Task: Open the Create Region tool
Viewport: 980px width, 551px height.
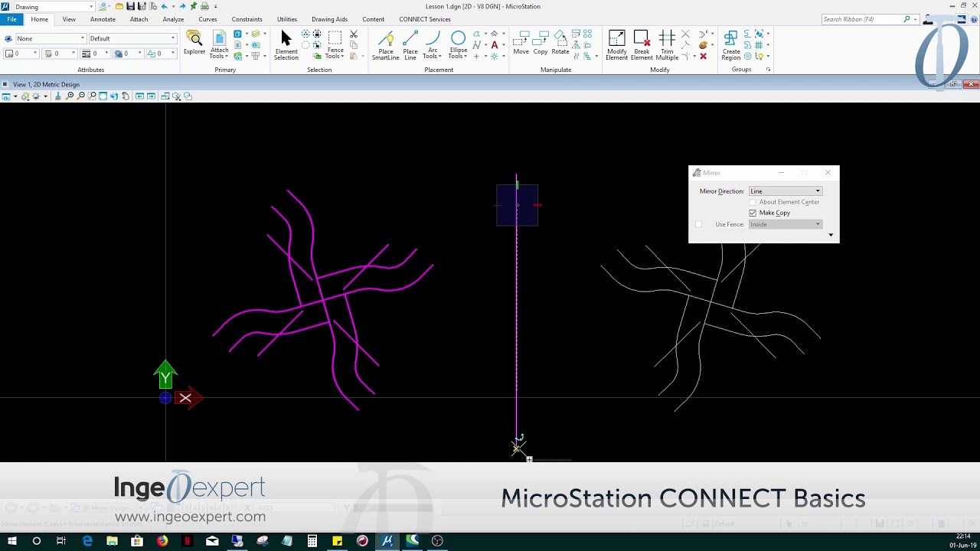Action: pos(731,45)
